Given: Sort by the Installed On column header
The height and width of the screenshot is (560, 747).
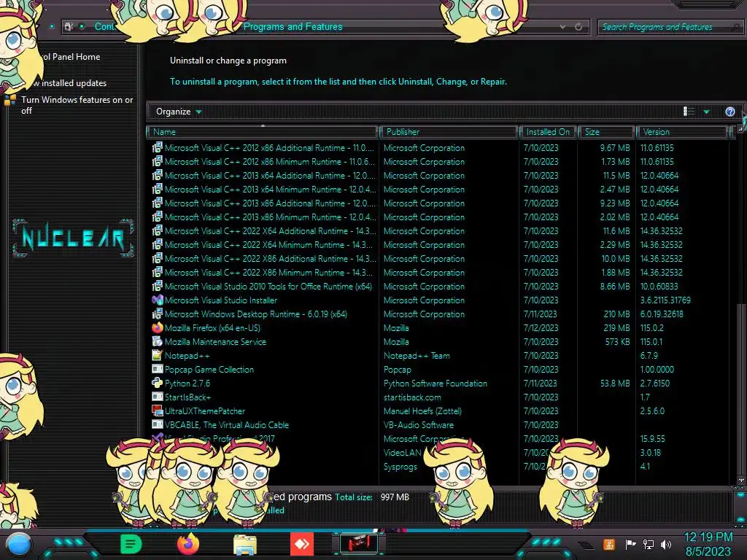Looking at the screenshot, I should [x=548, y=132].
